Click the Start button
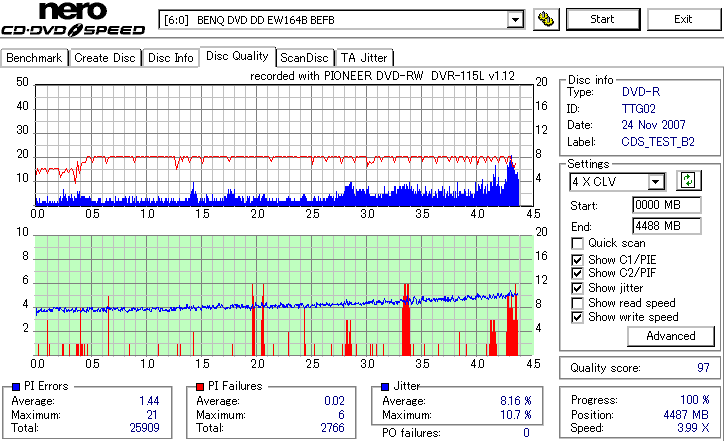 click(x=603, y=19)
